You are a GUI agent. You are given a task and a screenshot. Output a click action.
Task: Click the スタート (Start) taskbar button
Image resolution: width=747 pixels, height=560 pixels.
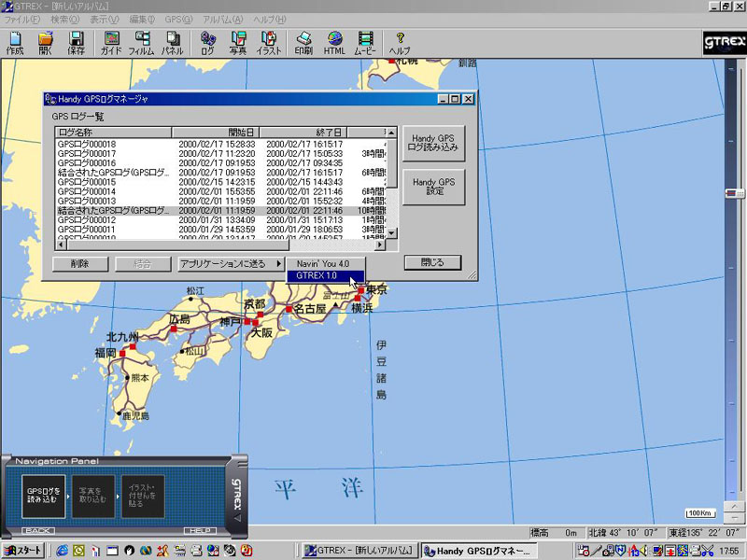[x=22, y=551]
